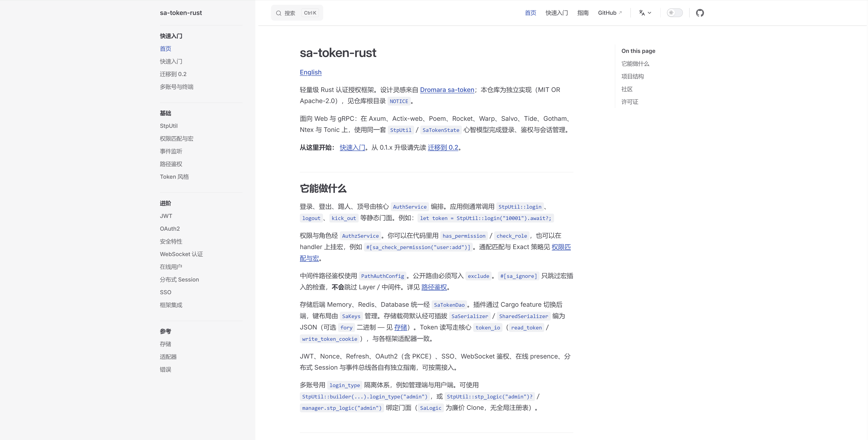The width and height of the screenshot is (868, 440).
Task: Jump to 项目结构 in On this page
Action: [632, 77]
